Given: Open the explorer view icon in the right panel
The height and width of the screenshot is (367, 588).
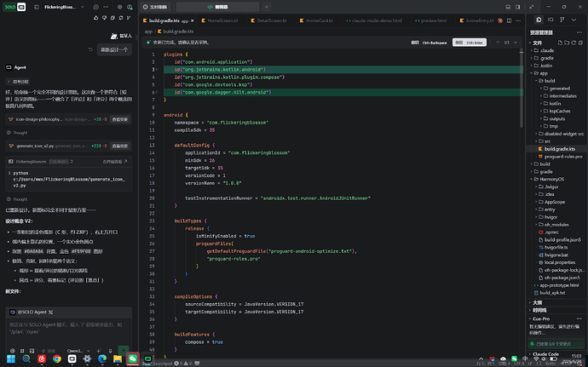Looking at the screenshot, I should click(539, 20).
